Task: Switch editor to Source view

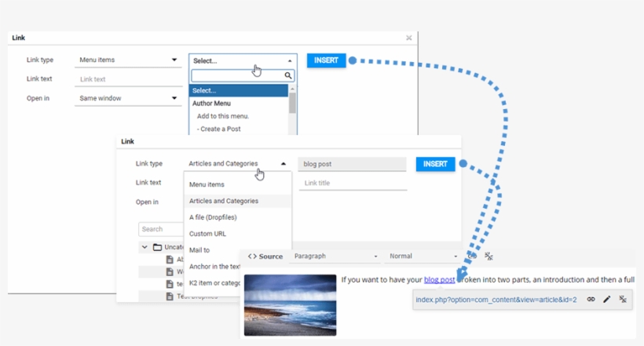Action: pos(265,256)
